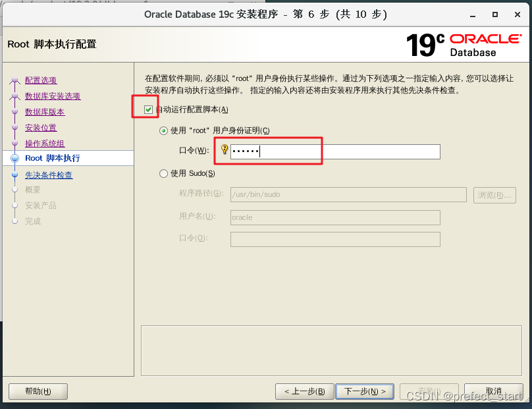Screen dimensions: 532x409
Task: Click the 浏览(R)... button
Action: [x=494, y=195]
